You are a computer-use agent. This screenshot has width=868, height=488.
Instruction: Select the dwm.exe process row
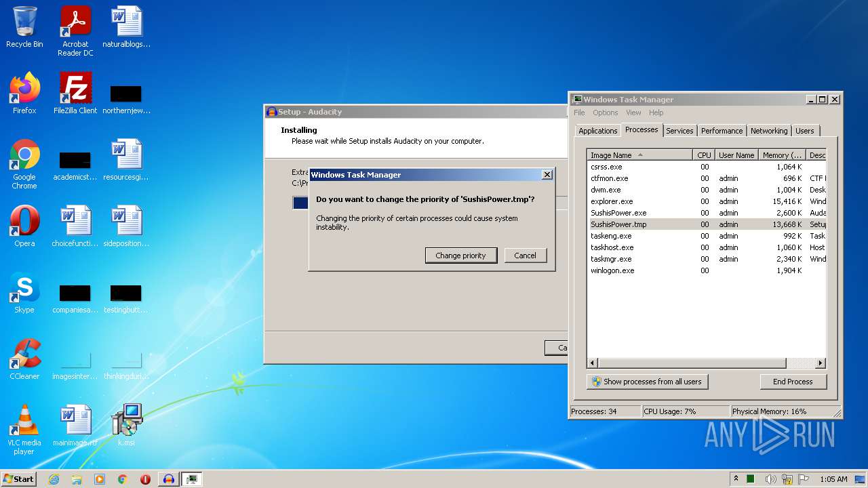707,190
